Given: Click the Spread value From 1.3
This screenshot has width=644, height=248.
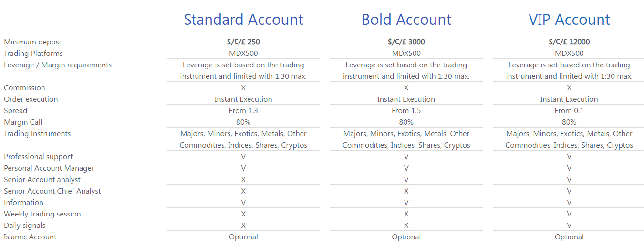Looking at the screenshot, I should tap(243, 111).
